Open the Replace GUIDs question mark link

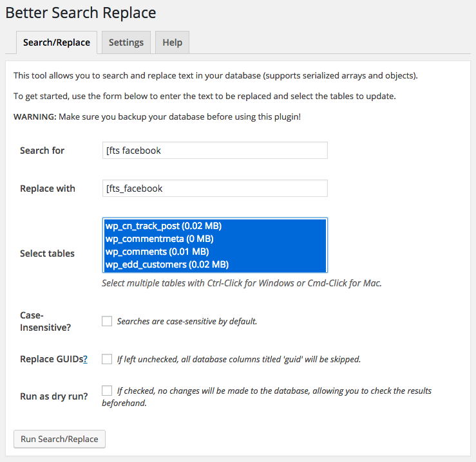point(85,359)
